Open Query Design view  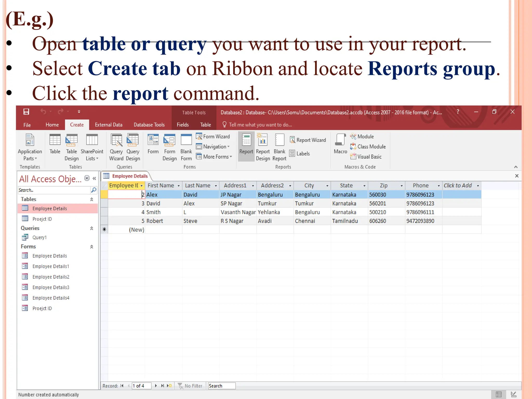pyautogui.click(x=133, y=147)
